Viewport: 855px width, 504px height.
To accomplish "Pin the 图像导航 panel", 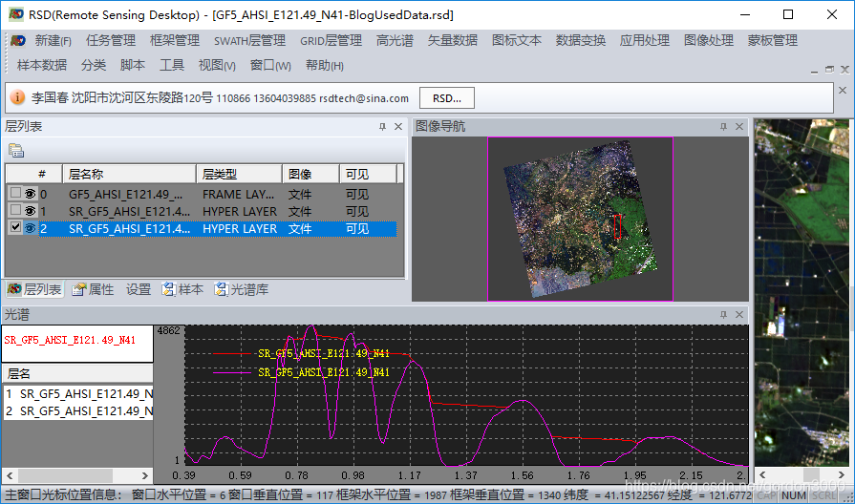I will point(723,126).
